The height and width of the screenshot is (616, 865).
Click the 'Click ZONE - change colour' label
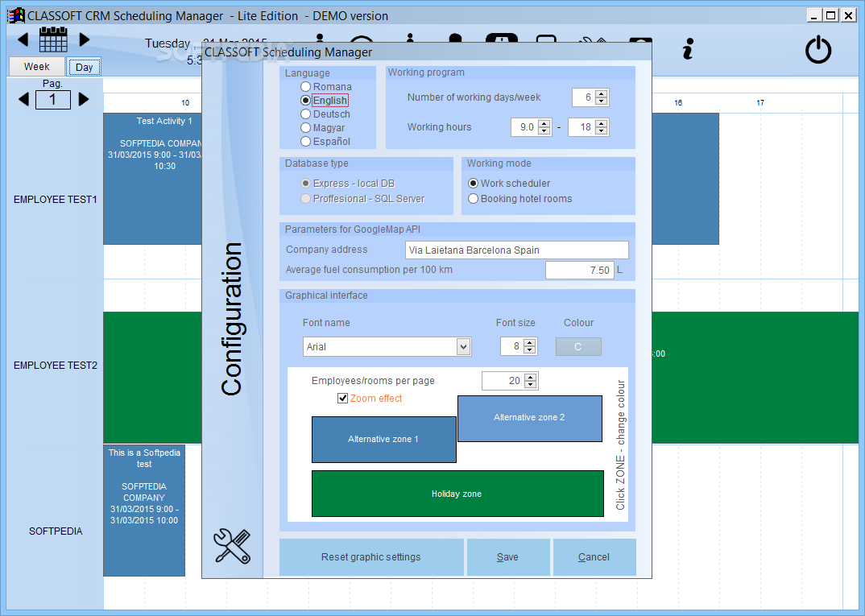point(621,444)
